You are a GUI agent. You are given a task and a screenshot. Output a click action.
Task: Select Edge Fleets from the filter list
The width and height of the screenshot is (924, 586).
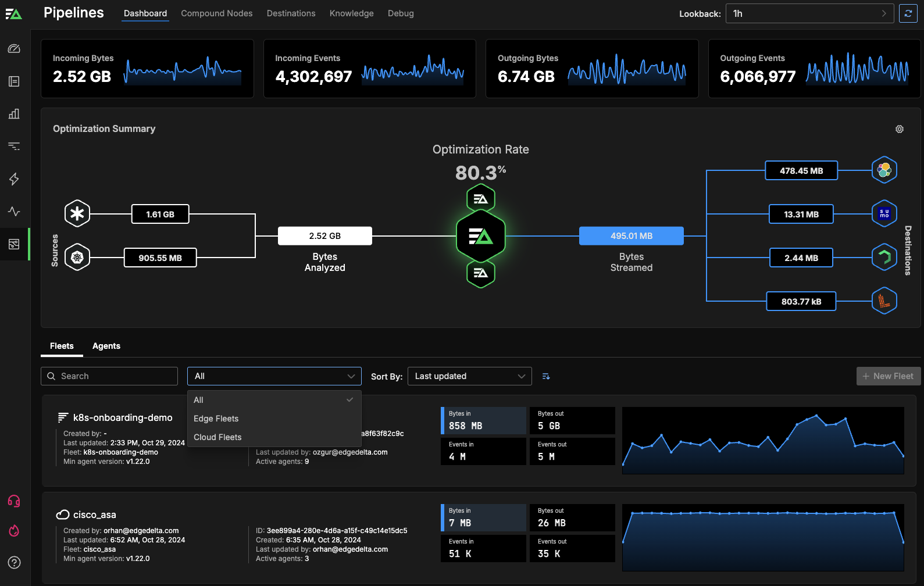click(216, 419)
